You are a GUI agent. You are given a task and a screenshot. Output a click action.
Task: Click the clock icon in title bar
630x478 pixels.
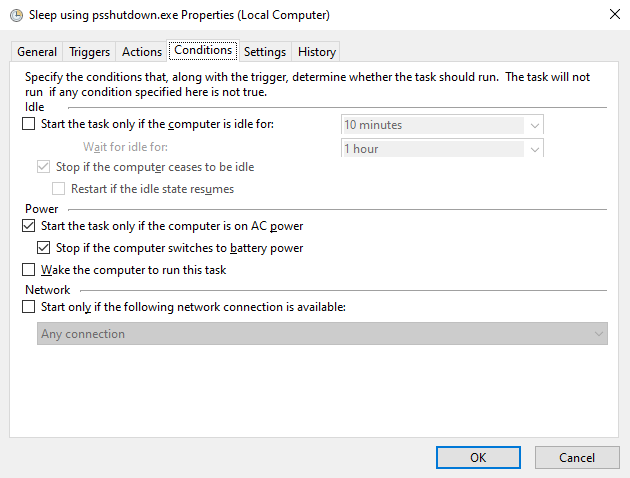coord(10,15)
